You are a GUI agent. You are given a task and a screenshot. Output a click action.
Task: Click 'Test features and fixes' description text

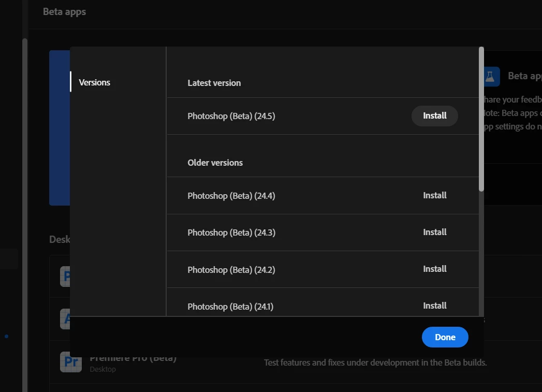click(375, 362)
